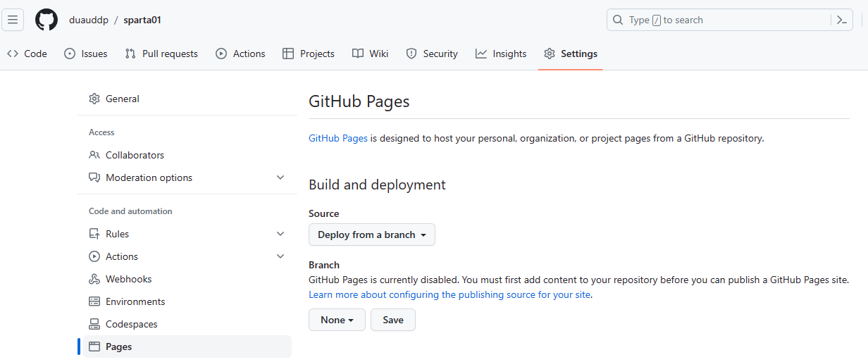Image resolution: width=868 pixels, height=362 pixels.
Task: Open the Pull requests tab
Action: (161, 54)
